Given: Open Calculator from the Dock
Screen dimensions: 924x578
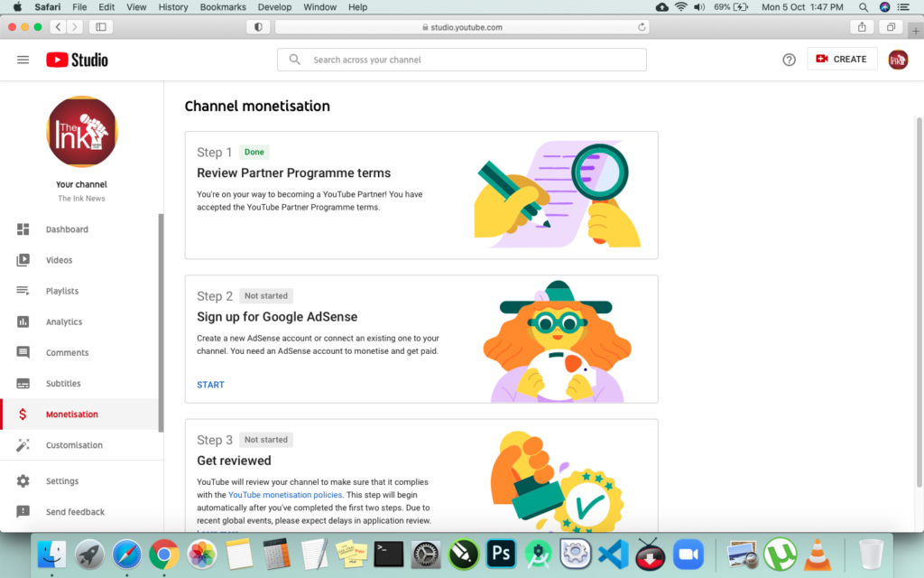Looking at the screenshot, I should (x=276, y=555).
